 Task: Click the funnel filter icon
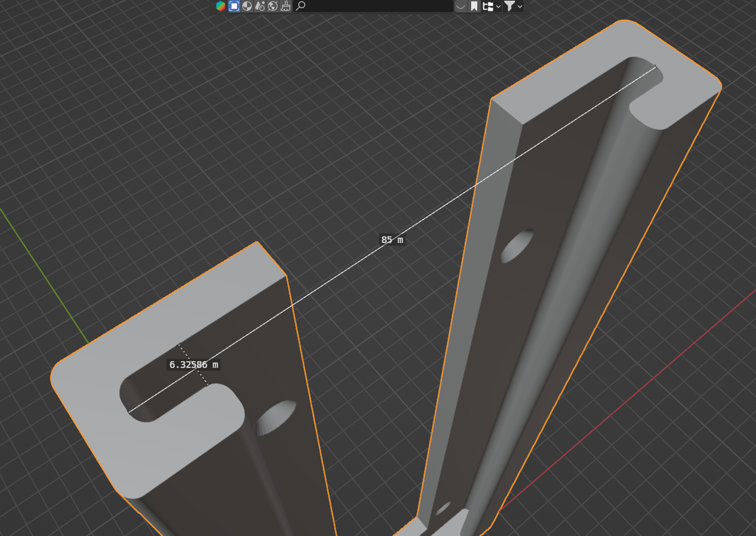coord(509,6)
